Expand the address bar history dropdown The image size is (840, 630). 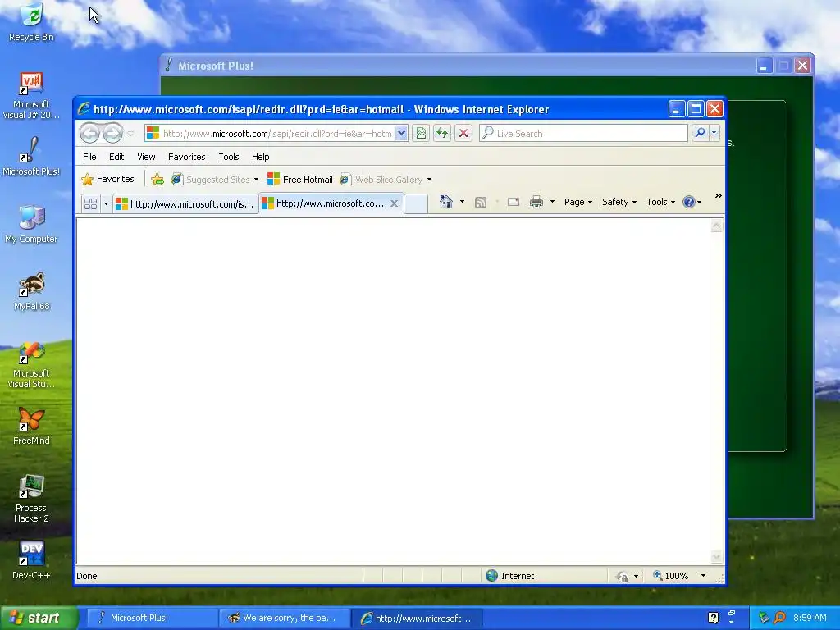[x=402, y=134]
